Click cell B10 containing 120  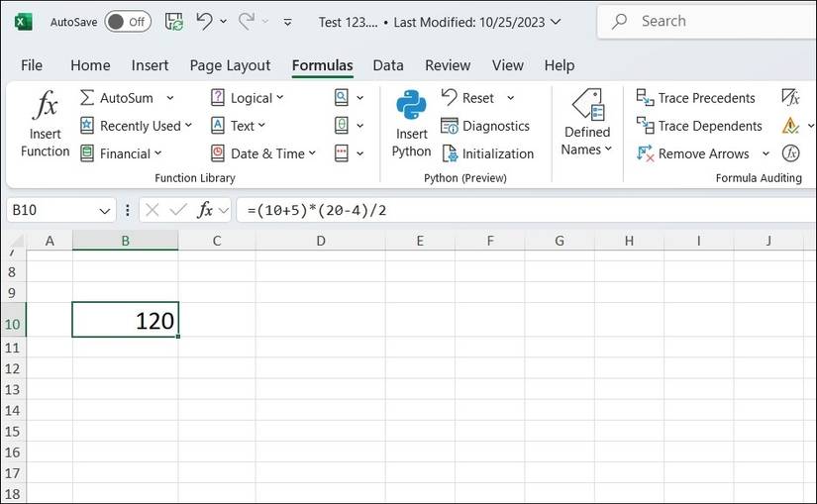[x=125, y=320]
